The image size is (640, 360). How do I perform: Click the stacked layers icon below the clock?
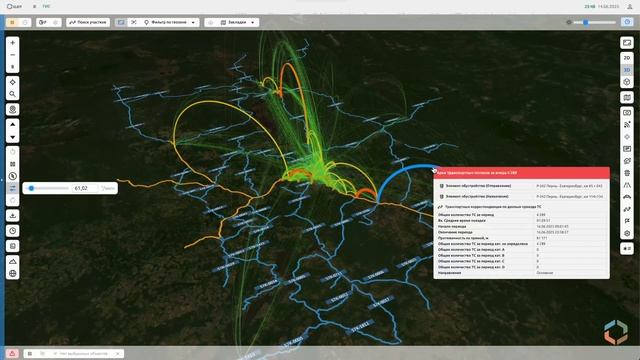point(13,246)
